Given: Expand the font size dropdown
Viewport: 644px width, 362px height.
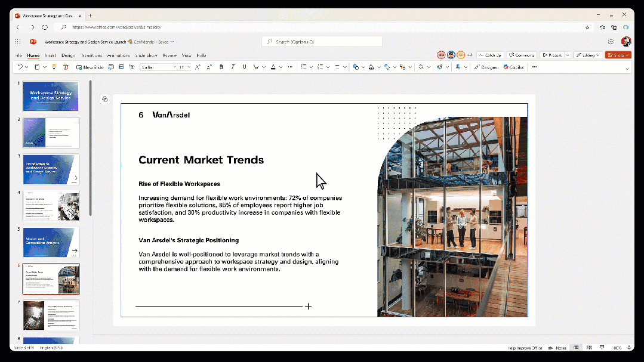Looking at the screenshot, I should tap(189, 67).
